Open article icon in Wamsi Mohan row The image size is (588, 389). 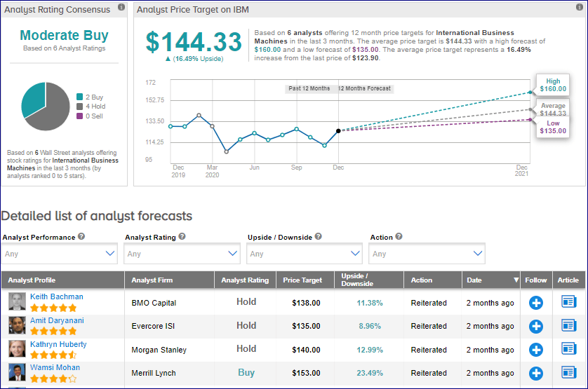point(568,373)
